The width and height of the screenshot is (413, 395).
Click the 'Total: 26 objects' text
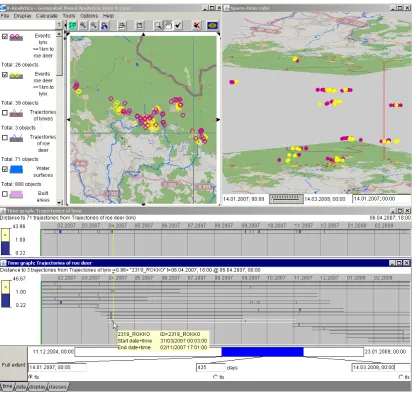pyautogui.click(x=20, y=65)
